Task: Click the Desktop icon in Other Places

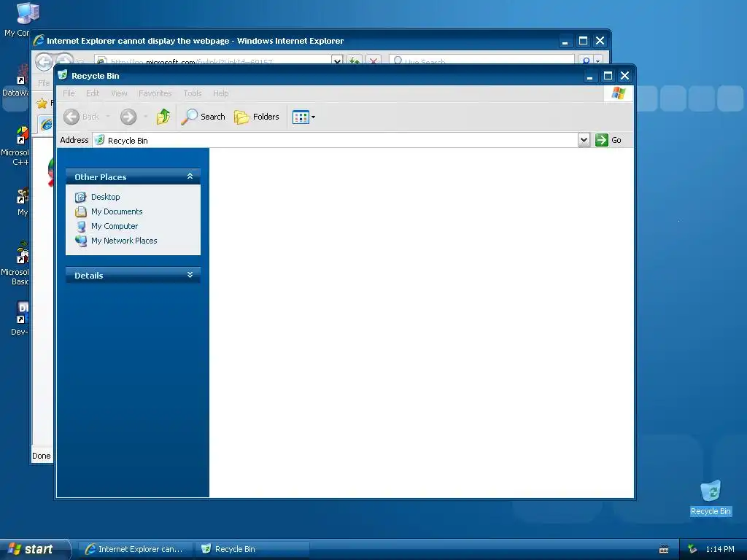Action: pos(80,197)
